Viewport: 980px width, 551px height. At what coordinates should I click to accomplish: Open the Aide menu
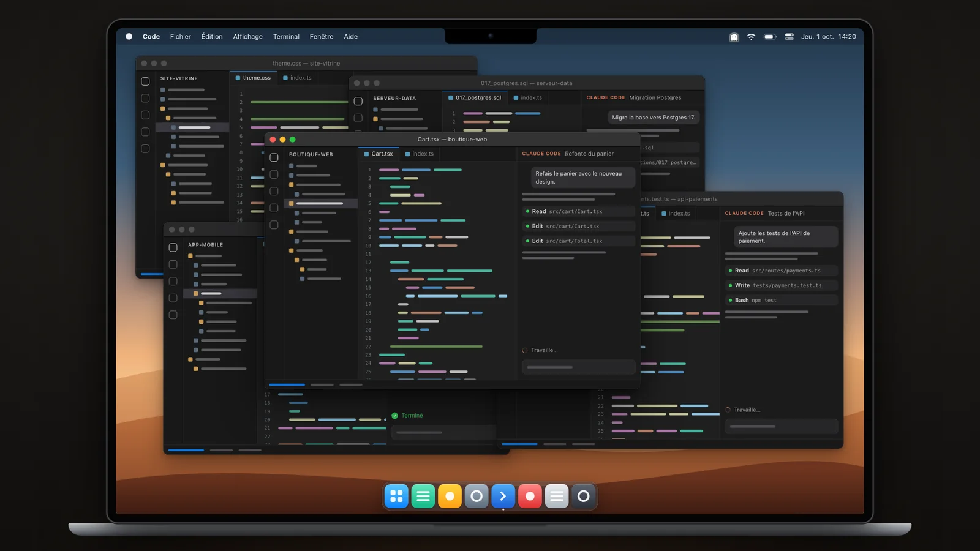click(x=350, y=37)
